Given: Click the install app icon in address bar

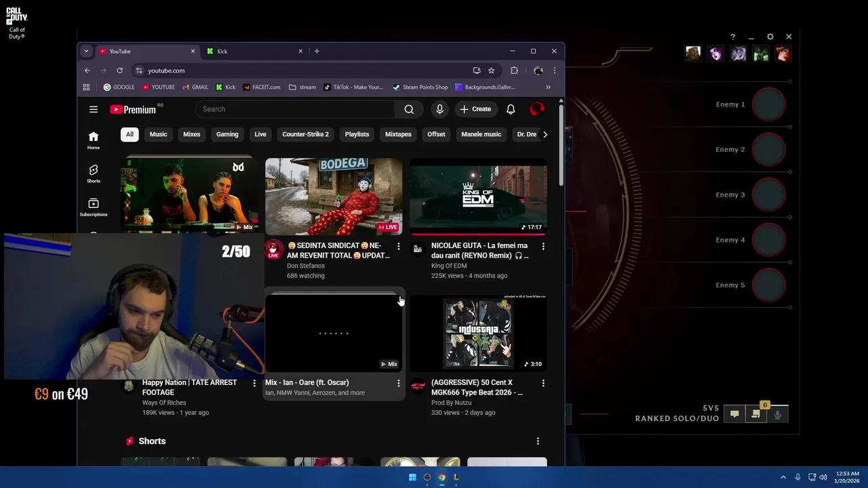Looking at the screenshot, I should point(477,70).
